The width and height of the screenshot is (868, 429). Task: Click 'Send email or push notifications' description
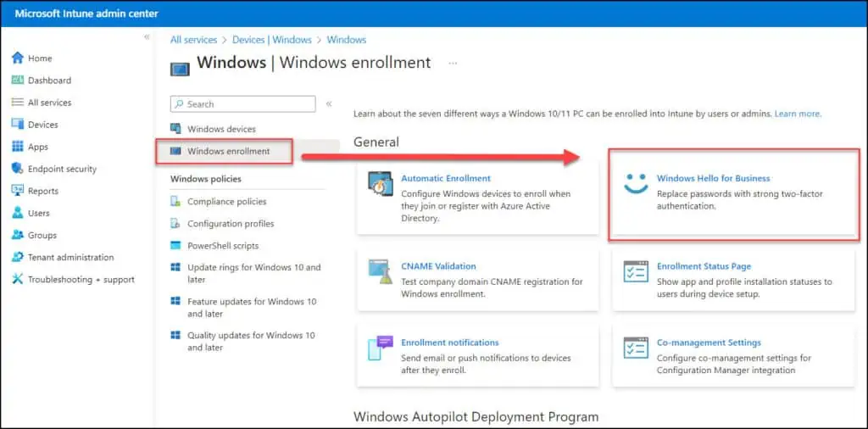click(x=486, y=365)
